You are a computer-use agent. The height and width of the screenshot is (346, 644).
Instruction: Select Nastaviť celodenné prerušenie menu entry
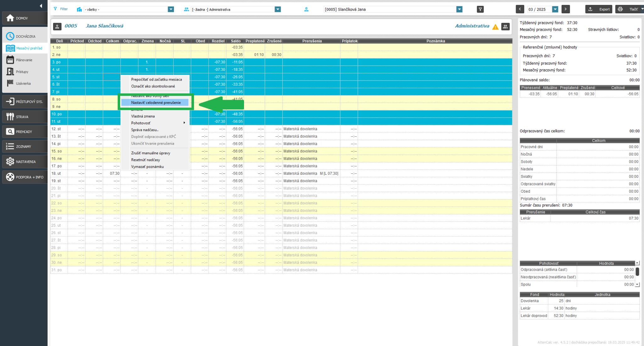point(156,103)
